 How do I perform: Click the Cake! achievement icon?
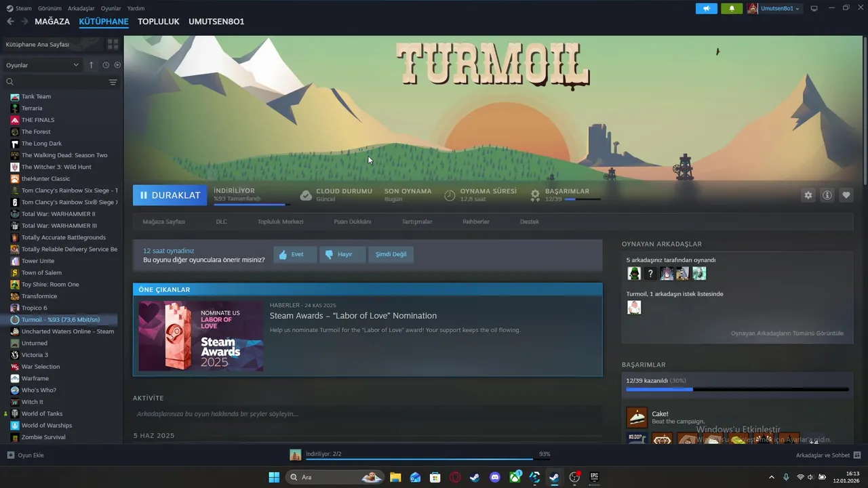click(637, 418)
